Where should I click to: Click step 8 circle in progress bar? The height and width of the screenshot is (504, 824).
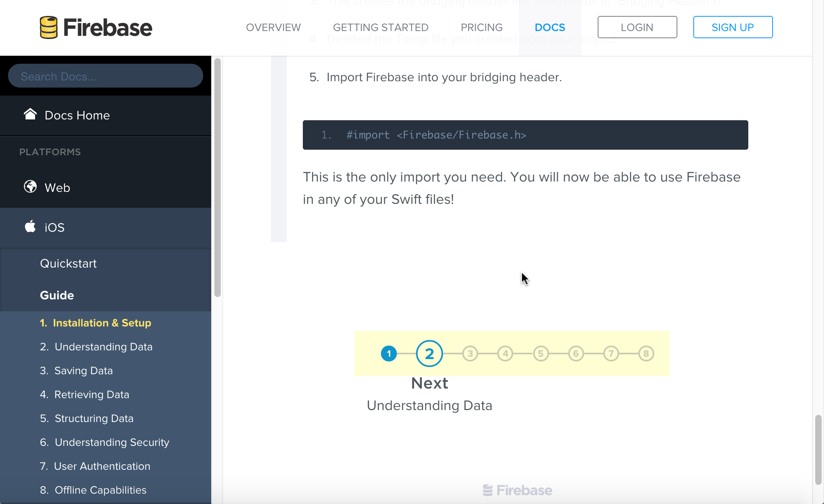click(x=646, y=354)
